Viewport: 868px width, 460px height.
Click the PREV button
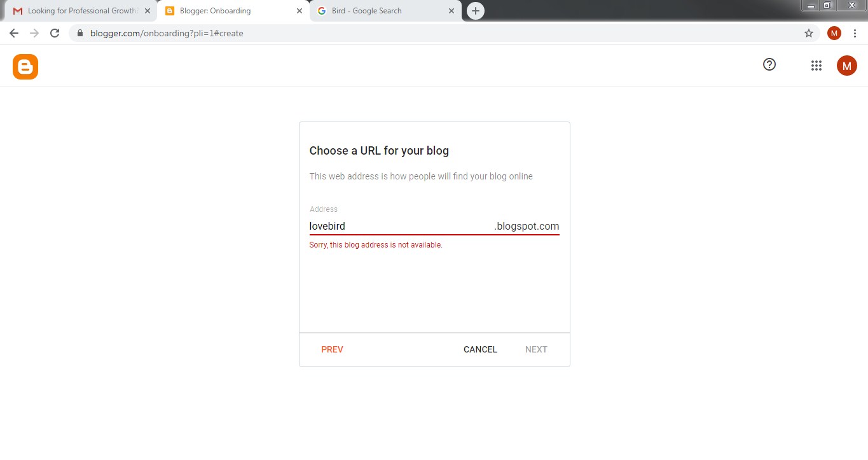tap(332, 349)
